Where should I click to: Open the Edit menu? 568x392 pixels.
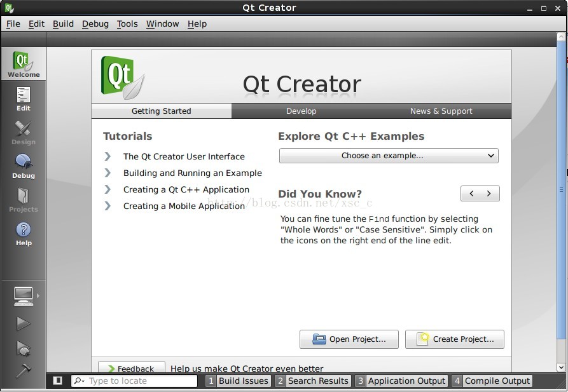point(36,24)
